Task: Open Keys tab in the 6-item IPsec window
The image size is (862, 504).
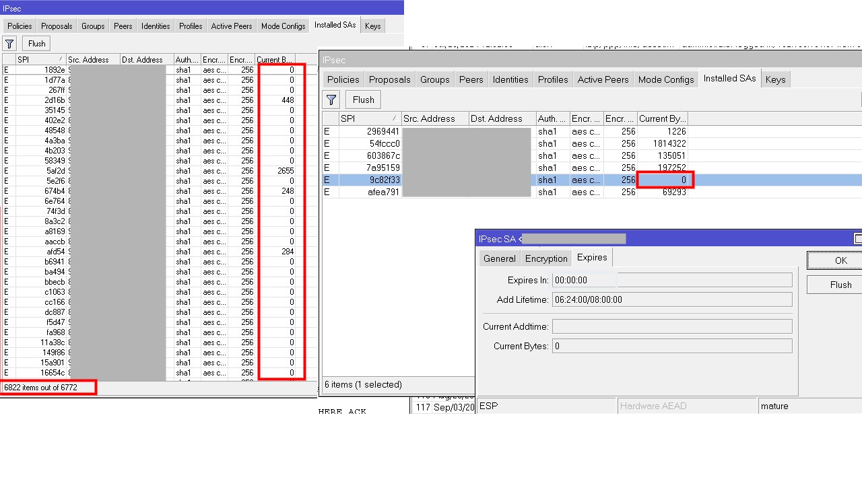Action: (776, 79)
